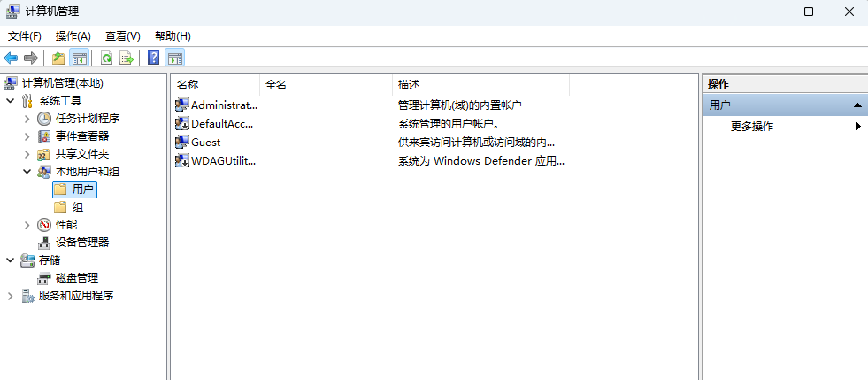The image size is (868, 380).
Task: Click description 管理计算机(域)的内置帐户
Action: (x=460, y=105)
